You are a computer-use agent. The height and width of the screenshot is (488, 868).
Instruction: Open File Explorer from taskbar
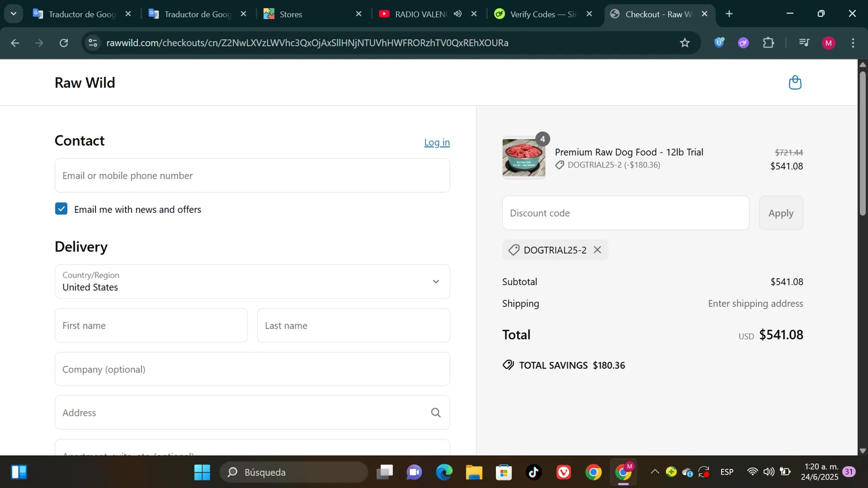tap(474, 472)
